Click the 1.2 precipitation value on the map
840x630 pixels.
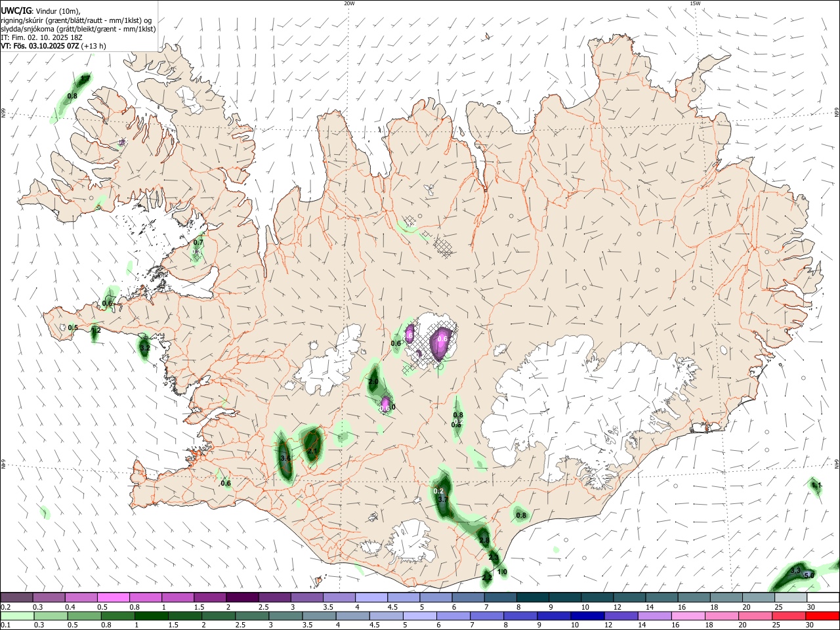coord(96,331)
